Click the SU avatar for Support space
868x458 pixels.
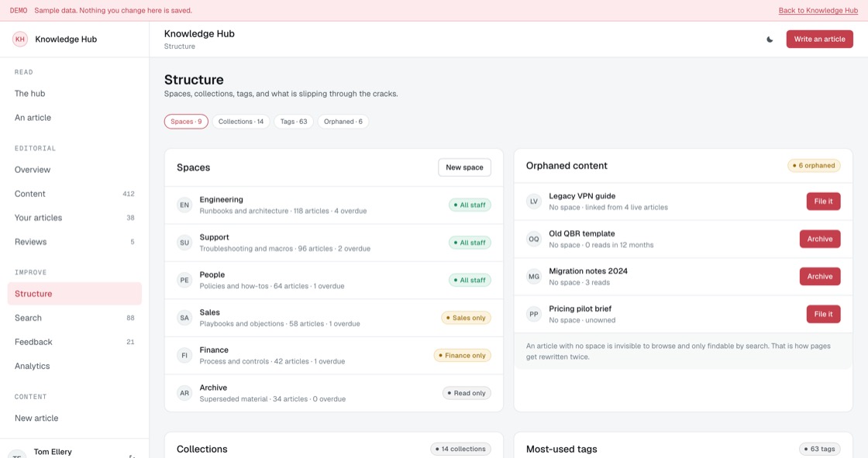(x=184, y=243)
